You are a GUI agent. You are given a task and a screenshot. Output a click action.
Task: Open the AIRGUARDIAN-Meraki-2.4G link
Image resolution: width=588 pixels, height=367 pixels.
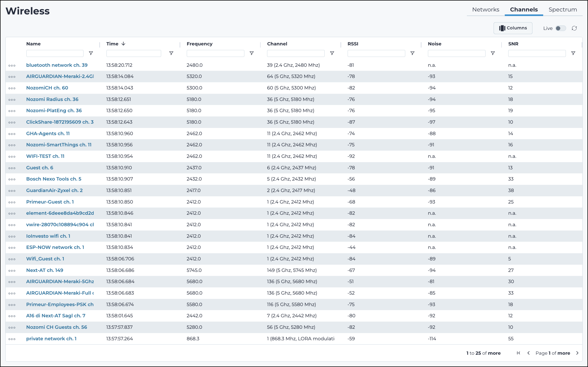point(60,76)
